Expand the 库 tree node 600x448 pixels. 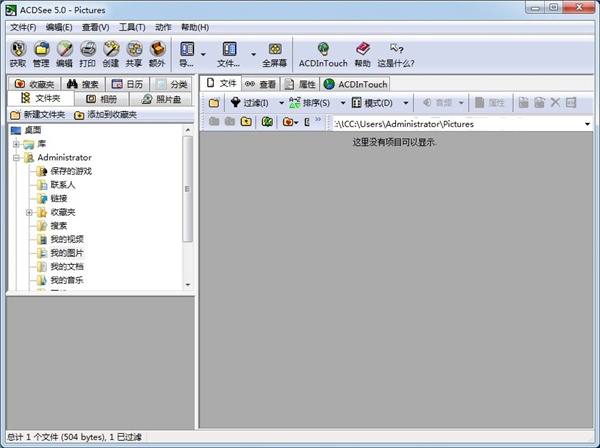click(x=16, y=144)
